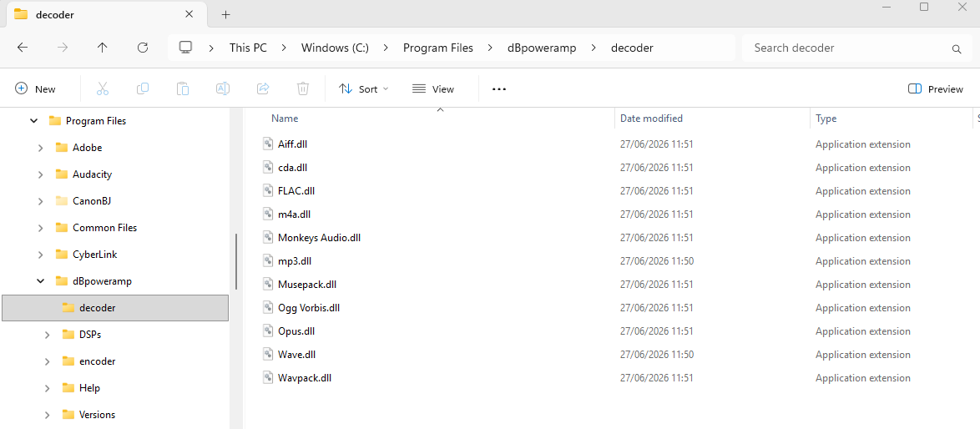Select the Aiff.dll file icon

point(268,144)
